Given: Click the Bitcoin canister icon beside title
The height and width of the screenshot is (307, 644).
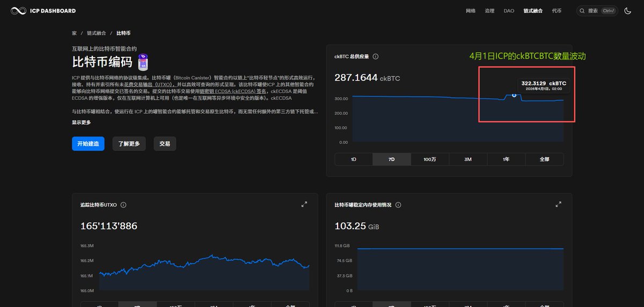Looking at the screenshot, I should coord(143,62).
